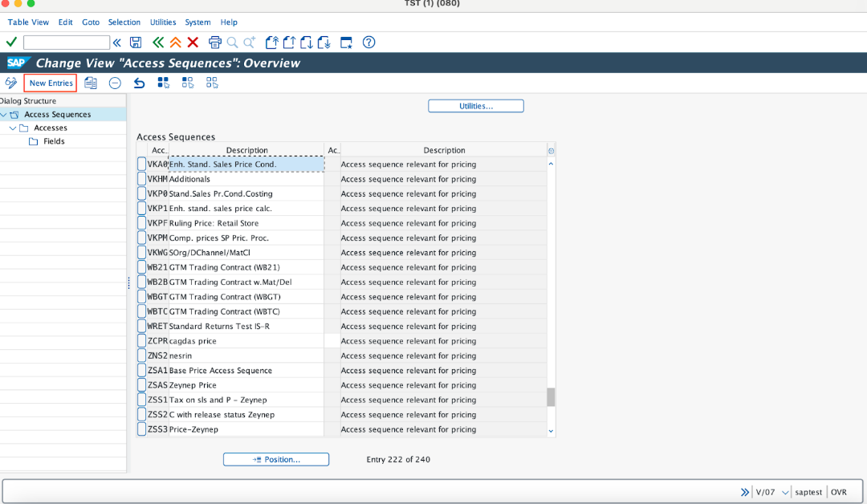Click the Find magnifier icon

coord(232,42)
